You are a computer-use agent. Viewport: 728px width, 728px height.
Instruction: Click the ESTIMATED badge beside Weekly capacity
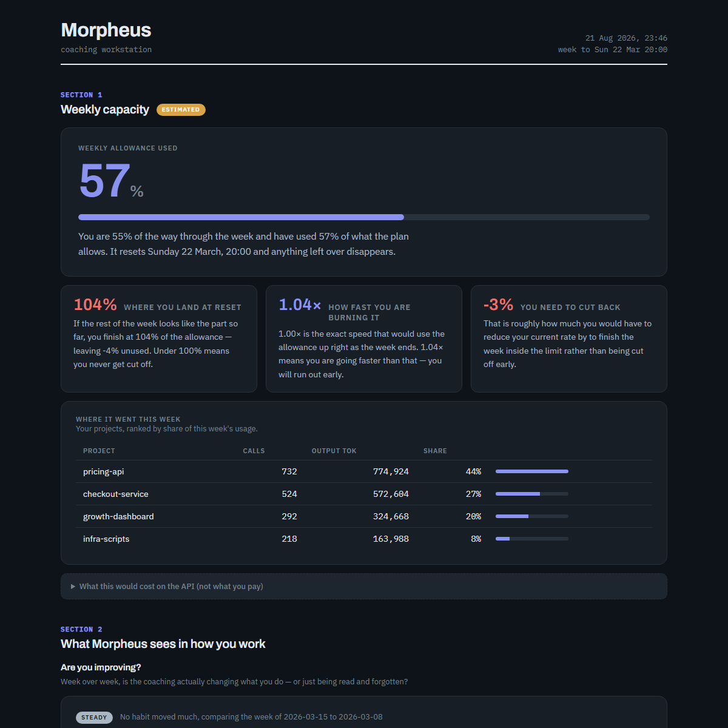tap(181, 110)
